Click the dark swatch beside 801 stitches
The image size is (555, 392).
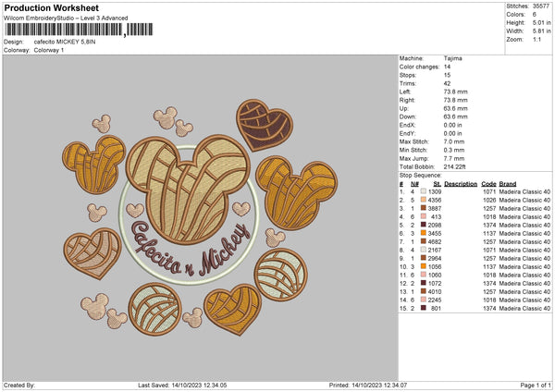click(x=424, y=308)
